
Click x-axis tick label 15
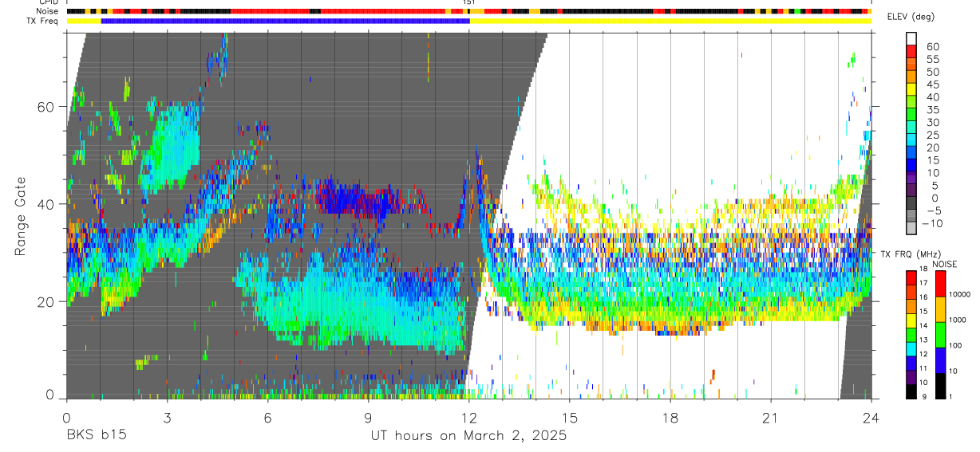(569, 418)
